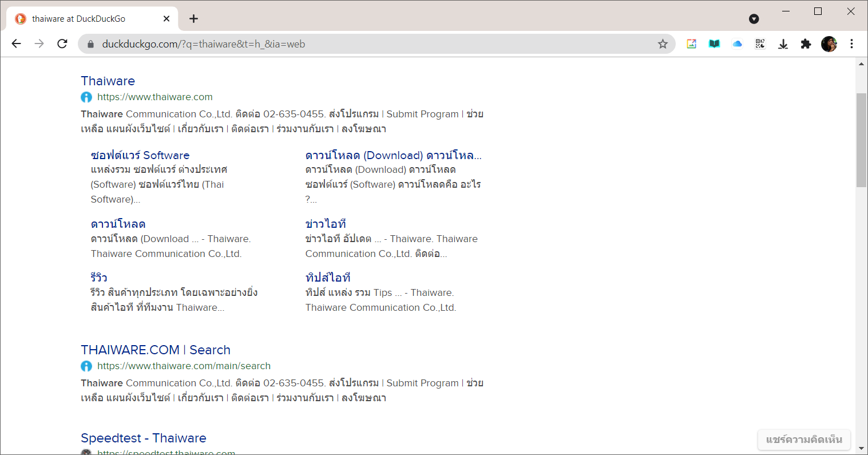The width and height of the screenshot is (868, 455).
Task: Open a new browser tab
Action: pyautogui.click(x=194, y=19)
